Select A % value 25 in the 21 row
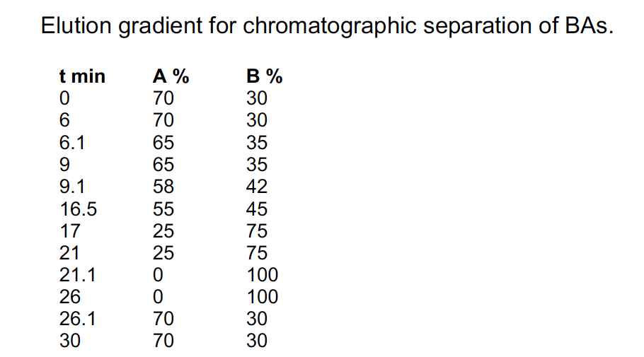This screenshot has width=644, height=357. (163, 252)
